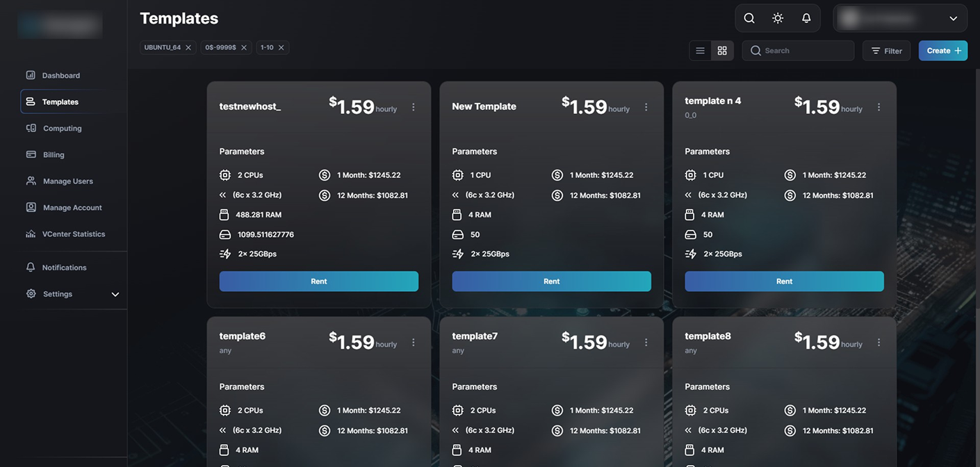Viewport: 980px width, 467px height.
Task: Open template8 card options menu
Action: [879, 343]
